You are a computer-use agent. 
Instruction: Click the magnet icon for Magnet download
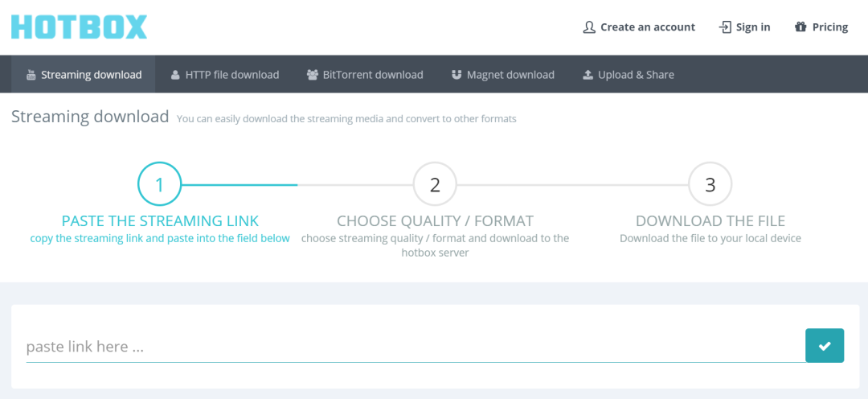coord(457,75)
